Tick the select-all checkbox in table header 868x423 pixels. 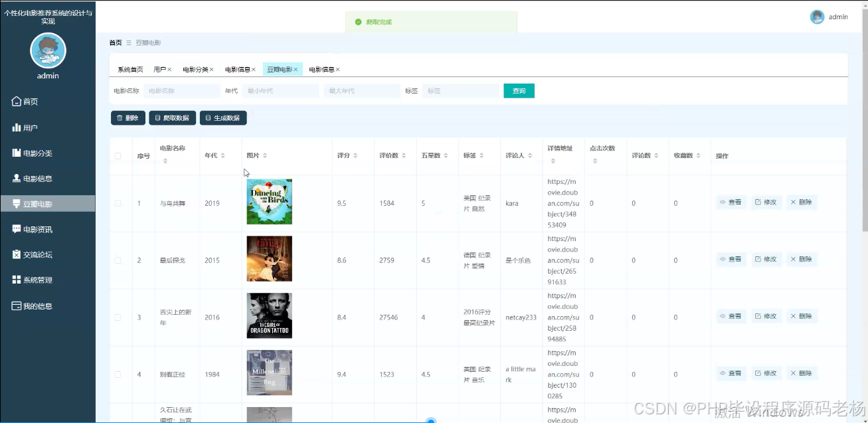coord(118,156)
